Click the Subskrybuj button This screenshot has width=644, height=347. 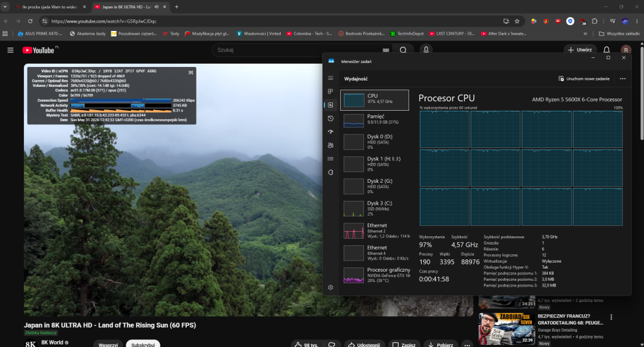(143, 344)
